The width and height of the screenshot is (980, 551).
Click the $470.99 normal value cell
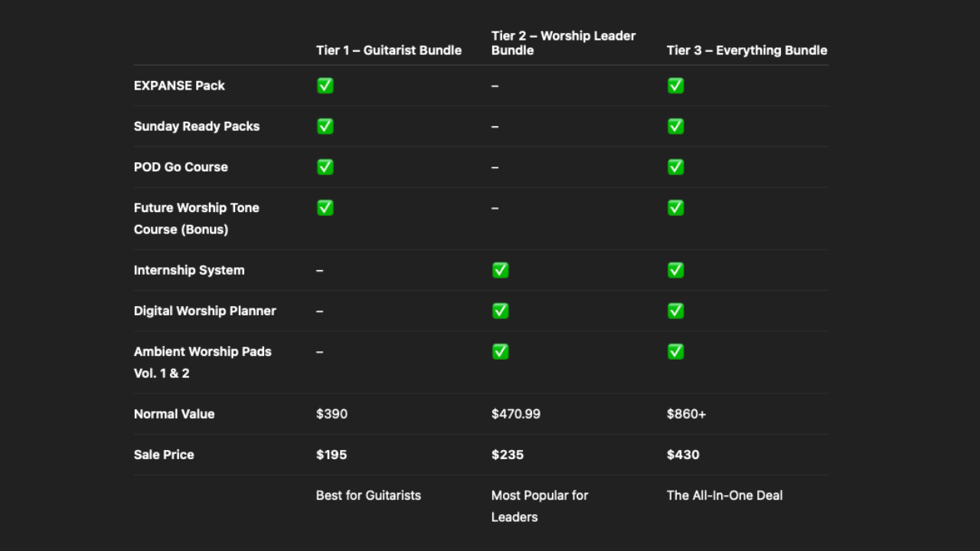point(515,414)
